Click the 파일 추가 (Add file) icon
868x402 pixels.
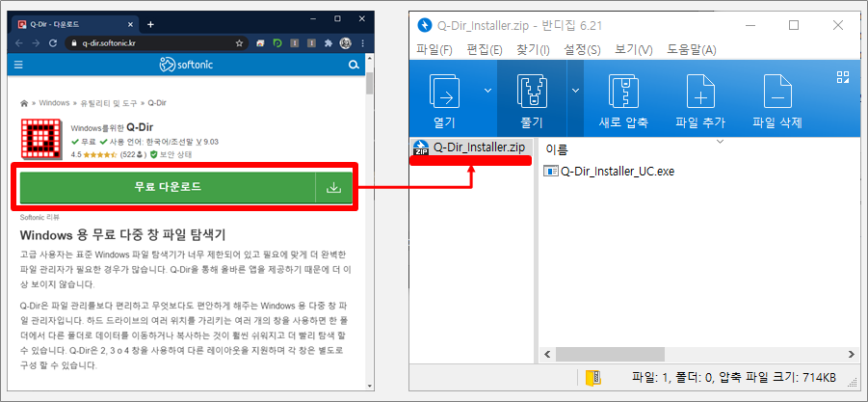(x=700, y=92)
